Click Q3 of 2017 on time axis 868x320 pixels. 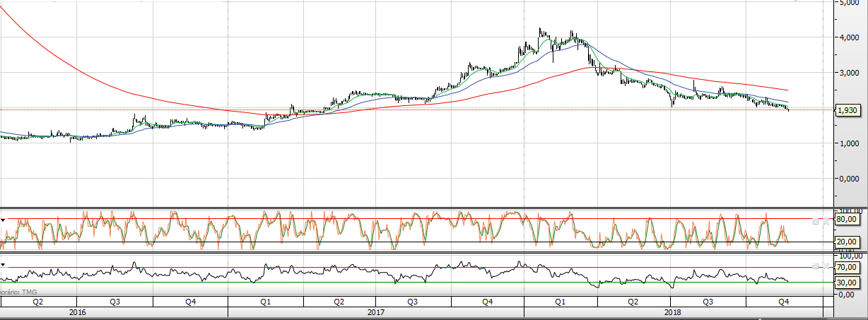click(412, 302)
